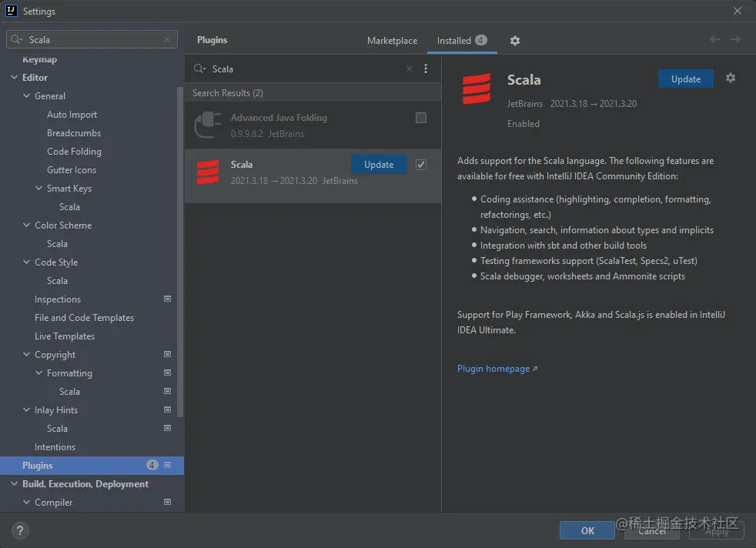
Task: Click the settings tree vertical scrollbar
Action: click(x=180, y=252)
